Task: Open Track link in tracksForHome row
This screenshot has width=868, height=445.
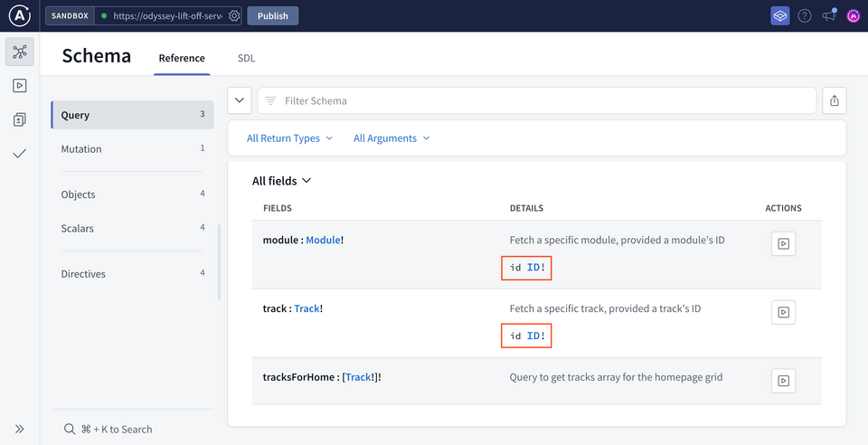Action: [x=358, y=377]
